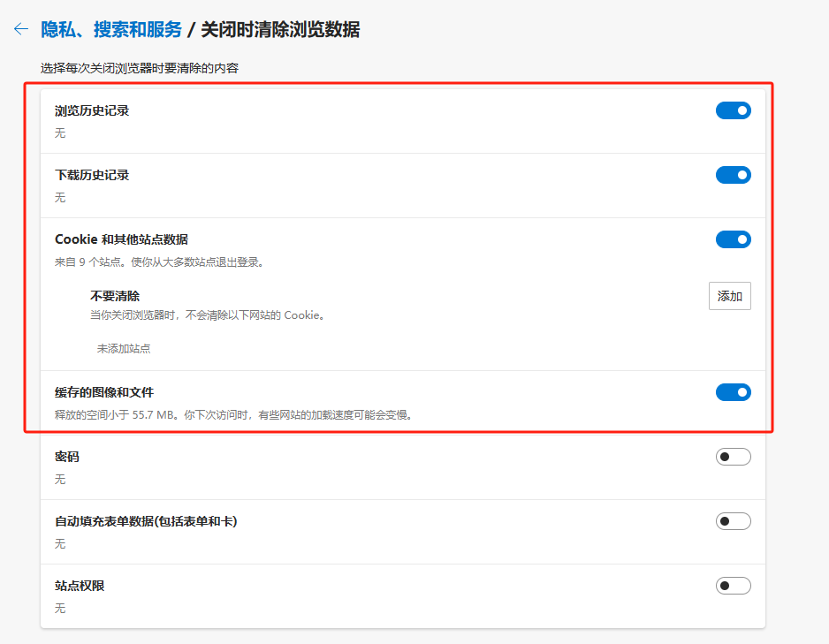
Task: Click the 添加 button for 不要清除
Action: coord(730,296)
